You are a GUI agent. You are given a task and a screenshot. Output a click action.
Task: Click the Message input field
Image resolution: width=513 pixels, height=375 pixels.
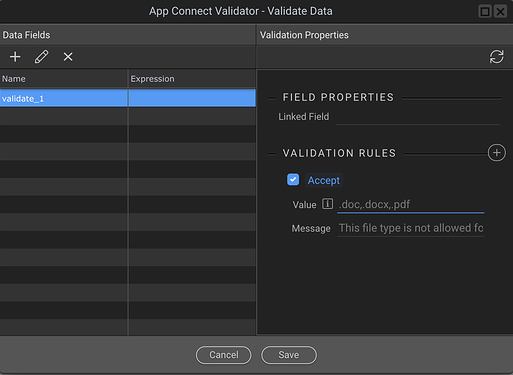point(411,228)
